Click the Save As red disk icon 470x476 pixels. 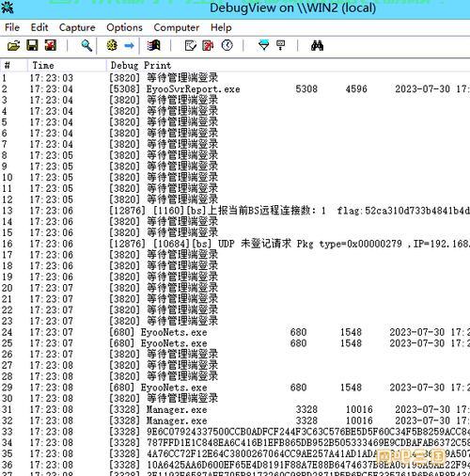point(51,45)
